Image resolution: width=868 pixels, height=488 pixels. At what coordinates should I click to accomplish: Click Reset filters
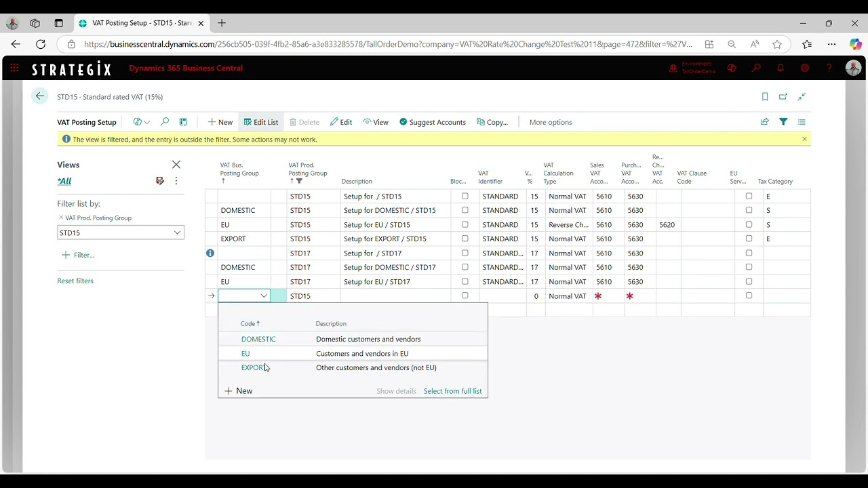[x=75, y=281]
